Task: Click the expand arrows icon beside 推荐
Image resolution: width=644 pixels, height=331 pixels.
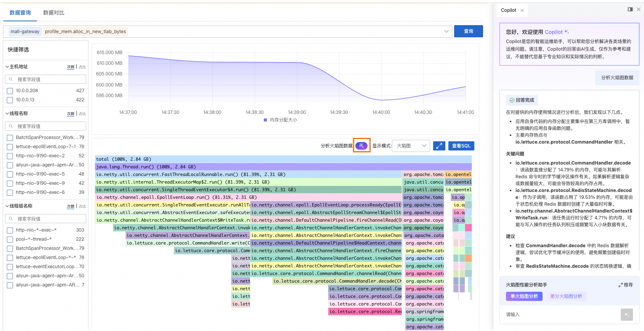Action: 620,285
